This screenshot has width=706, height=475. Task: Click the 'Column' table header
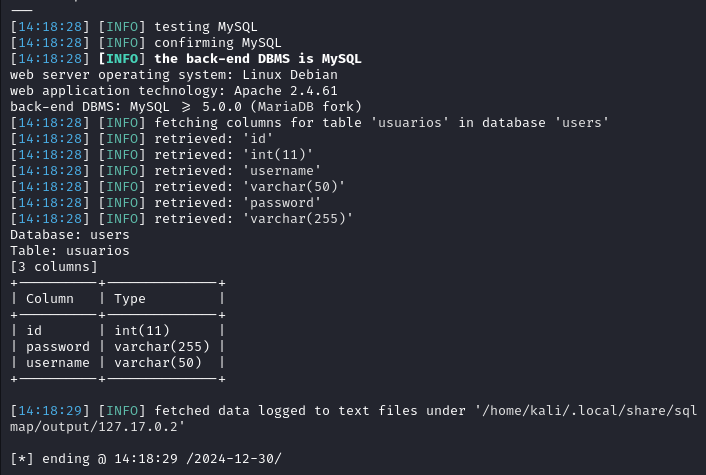pyautogui.click(x=50, y=299)
